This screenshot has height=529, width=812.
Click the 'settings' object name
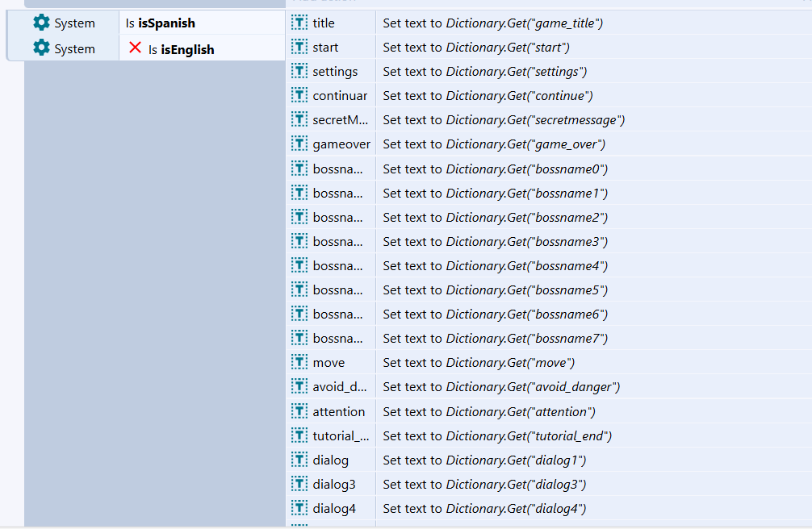point(335,72)
